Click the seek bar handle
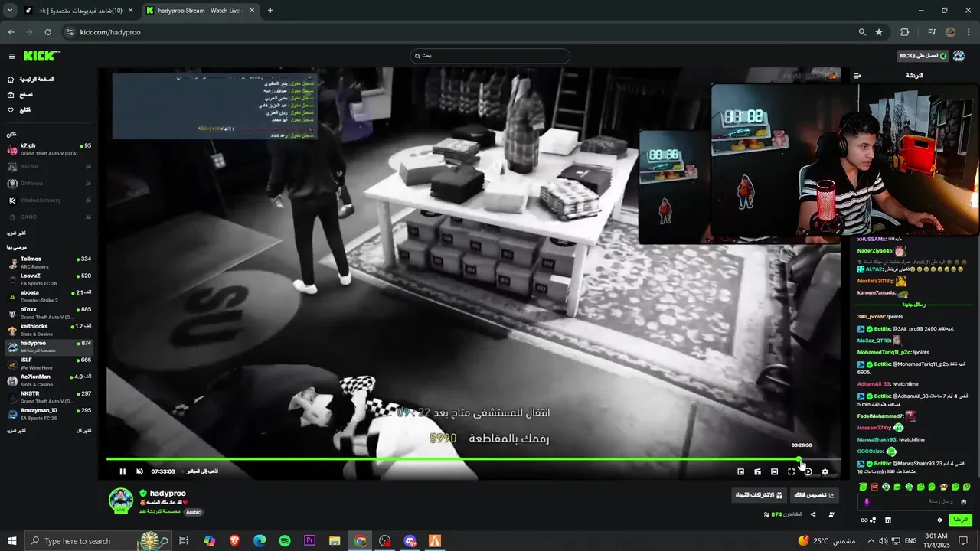The image size is (980, 551). coord(799,460)
